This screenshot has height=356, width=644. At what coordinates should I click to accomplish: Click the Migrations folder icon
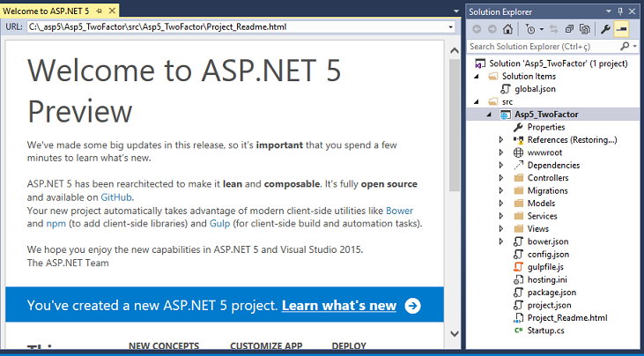[518, 191]
